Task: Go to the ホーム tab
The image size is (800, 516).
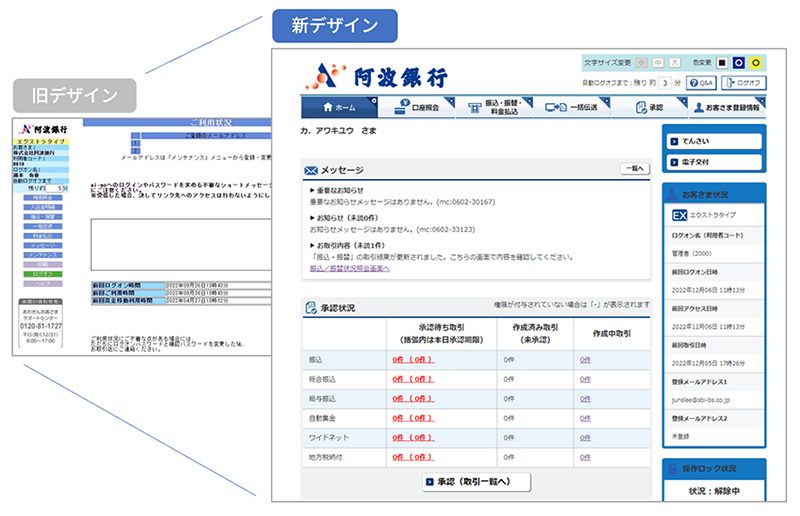Action: pyautogui.click(x=339, y=107)
